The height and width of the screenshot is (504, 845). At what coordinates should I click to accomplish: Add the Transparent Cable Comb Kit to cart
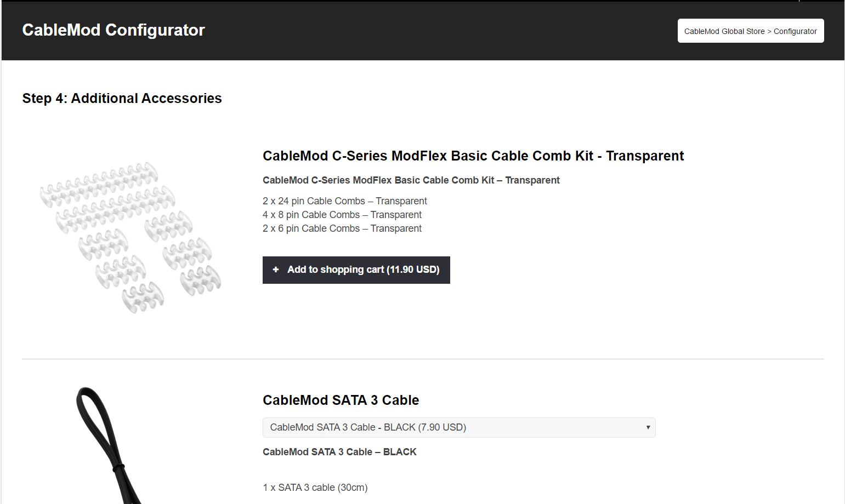[356, 270]
